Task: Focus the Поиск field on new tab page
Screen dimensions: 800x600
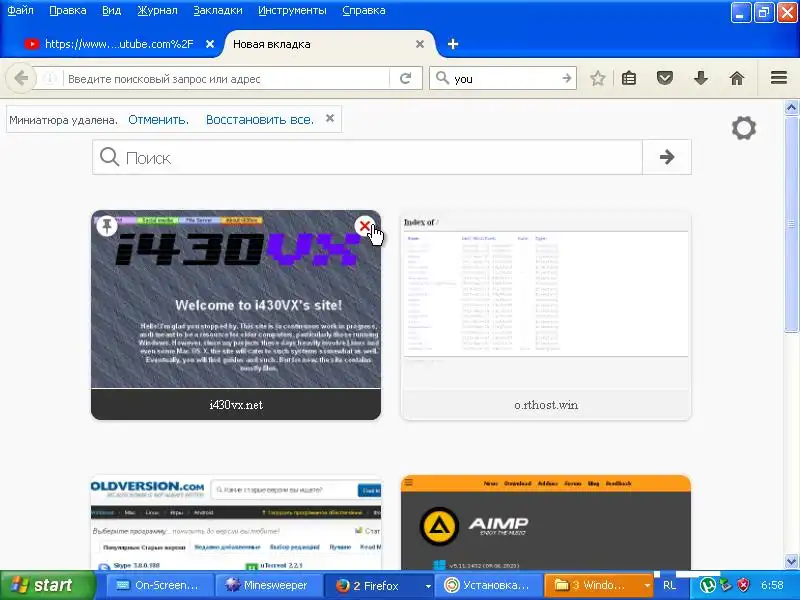Action: pyautogui.click(x=367, y=157)
